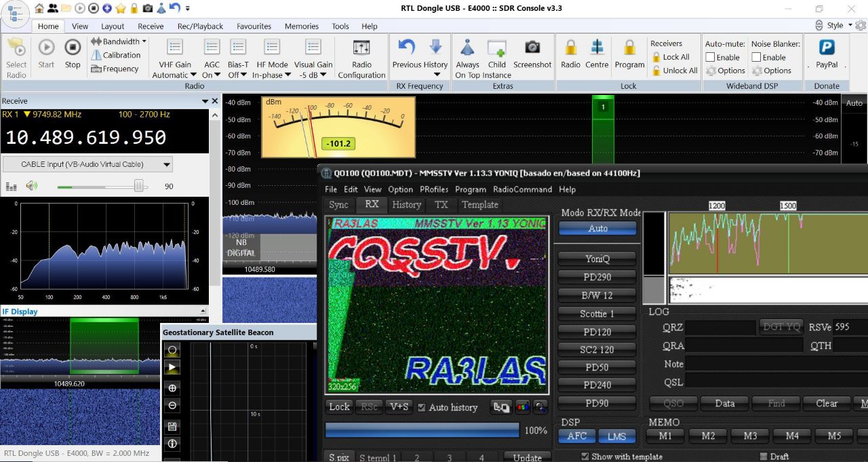This screenshot has width=868, height=462.
Task: Toggle the Auto RX mode button
Action: point(597,229)
